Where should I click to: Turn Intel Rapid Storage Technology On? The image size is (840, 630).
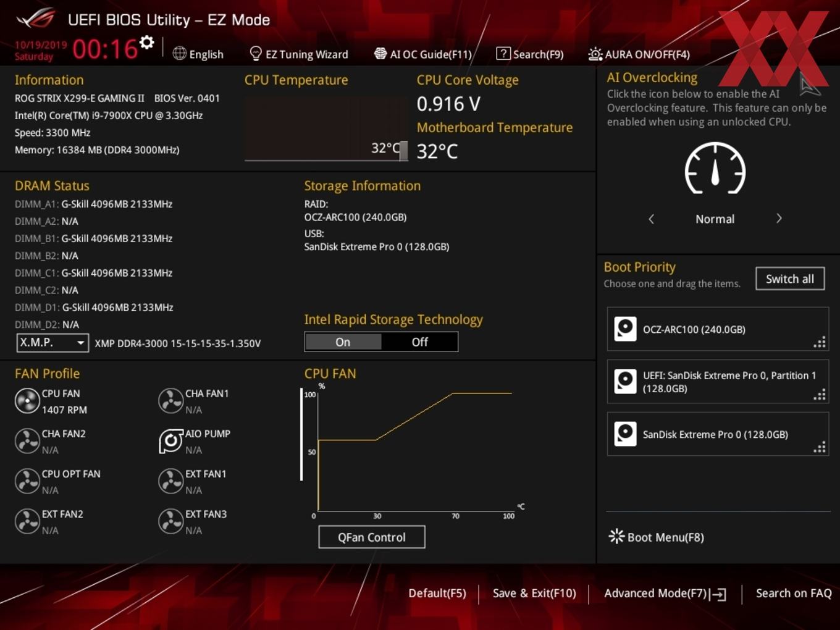(343, 342)
